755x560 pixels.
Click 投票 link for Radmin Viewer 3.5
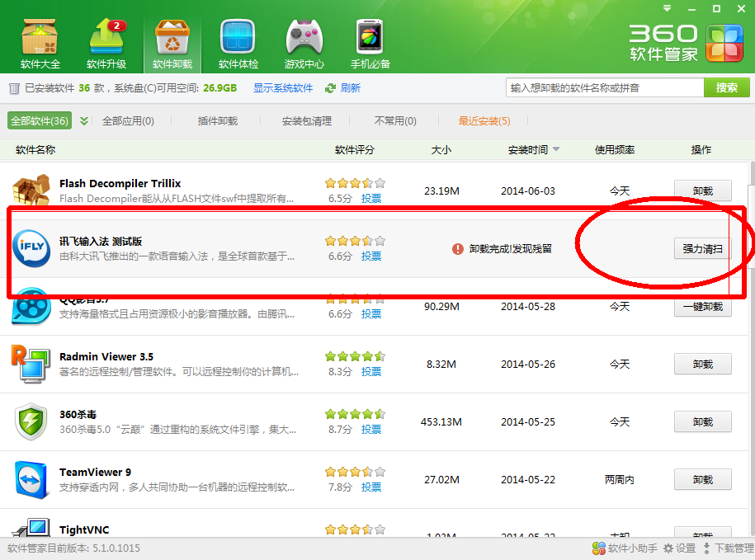coord(371,371)
